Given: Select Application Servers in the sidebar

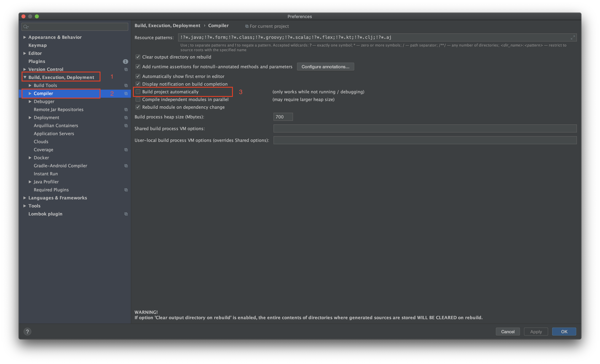Looking at the screenshot, I should [54, 134].
